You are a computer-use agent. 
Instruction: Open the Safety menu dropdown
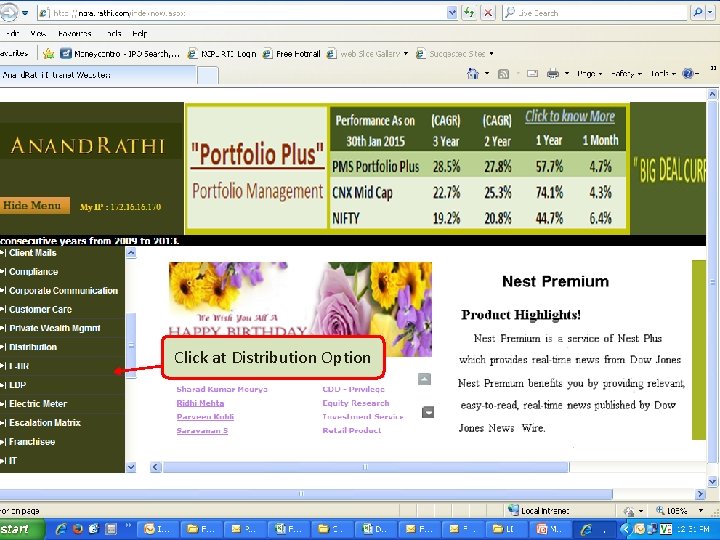[626, 73]
